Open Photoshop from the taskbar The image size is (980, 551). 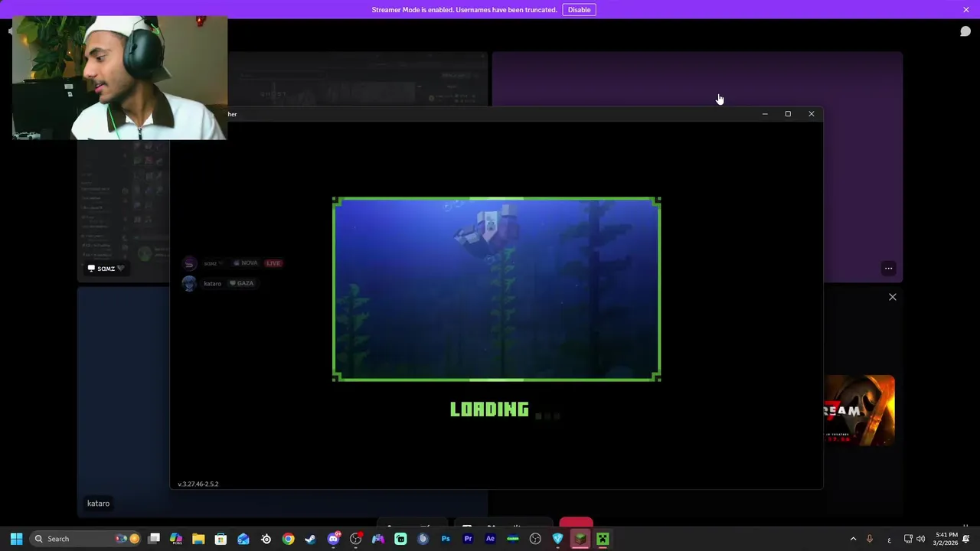click(446, 539)
